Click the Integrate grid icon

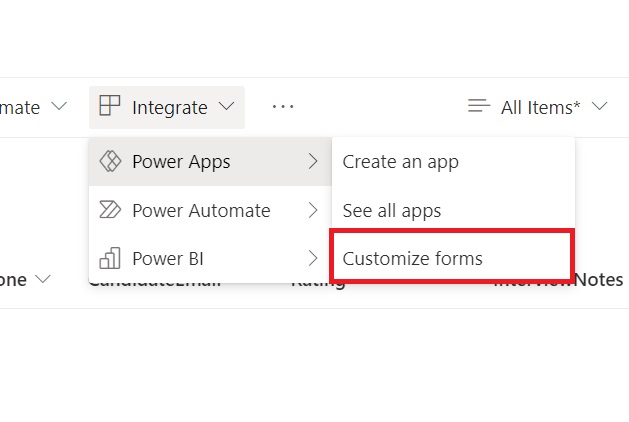tap(110, 106)
